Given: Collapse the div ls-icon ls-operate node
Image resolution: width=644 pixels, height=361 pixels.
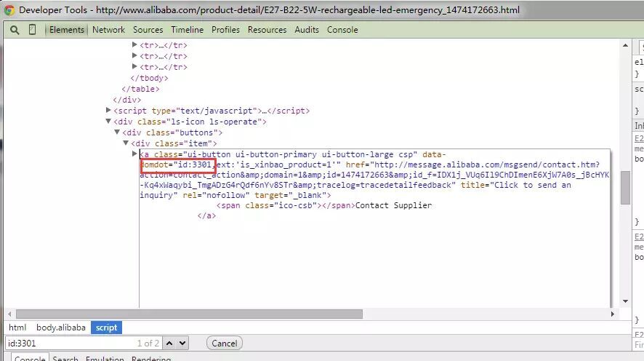Looking at the screenshot, I should (109, 122).
